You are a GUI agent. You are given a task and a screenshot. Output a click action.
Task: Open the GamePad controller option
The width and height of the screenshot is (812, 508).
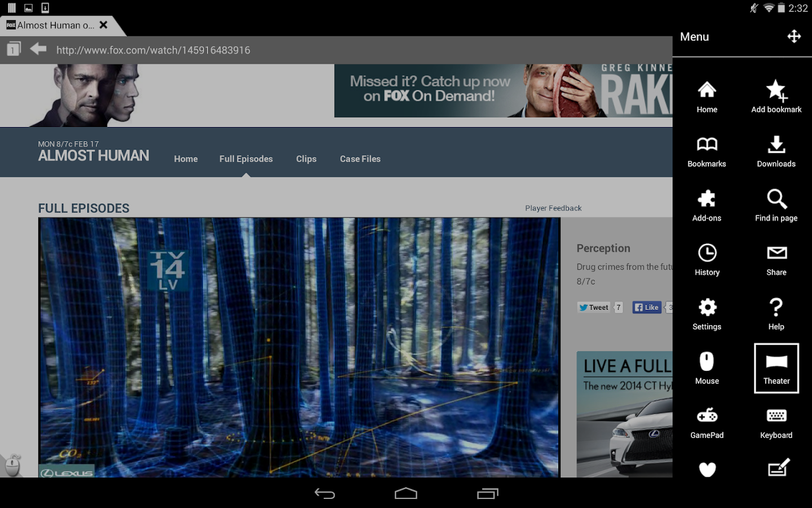pyautogui.click(x=707, y=423)
